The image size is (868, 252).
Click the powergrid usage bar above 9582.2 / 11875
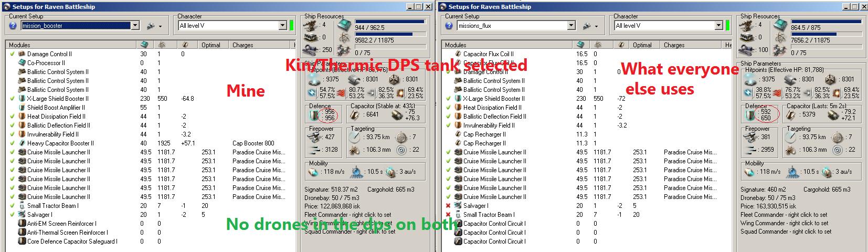[x=389, y=34]
